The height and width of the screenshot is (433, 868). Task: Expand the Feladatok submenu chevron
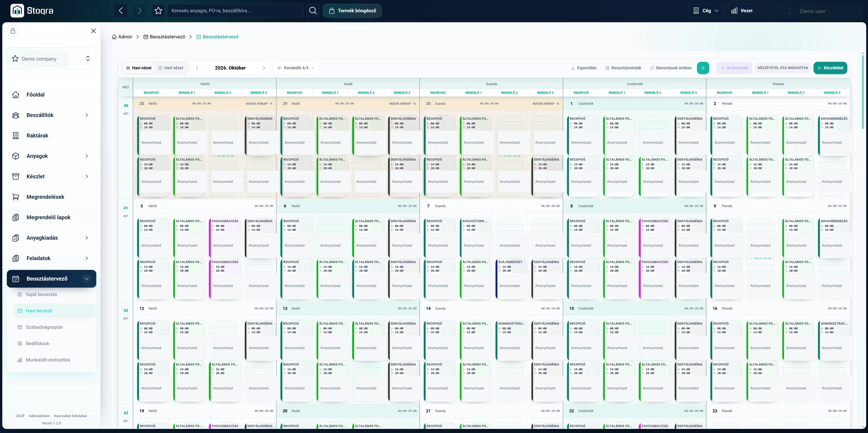pos(87,259)
